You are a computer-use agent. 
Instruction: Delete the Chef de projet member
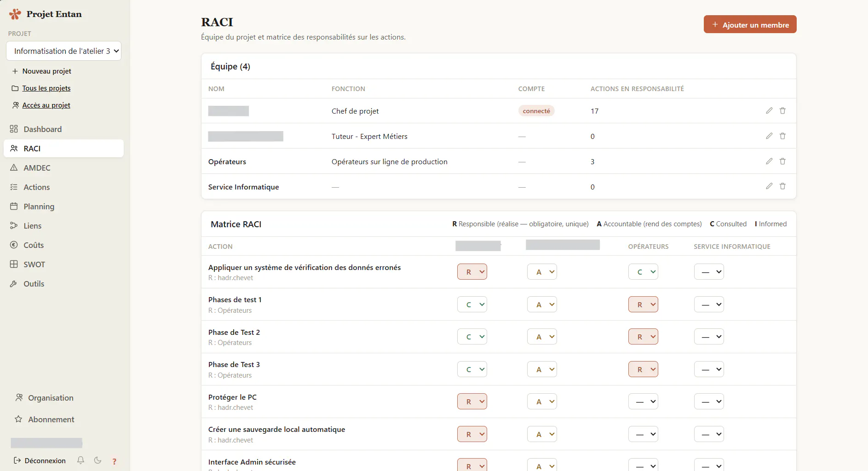782,111
